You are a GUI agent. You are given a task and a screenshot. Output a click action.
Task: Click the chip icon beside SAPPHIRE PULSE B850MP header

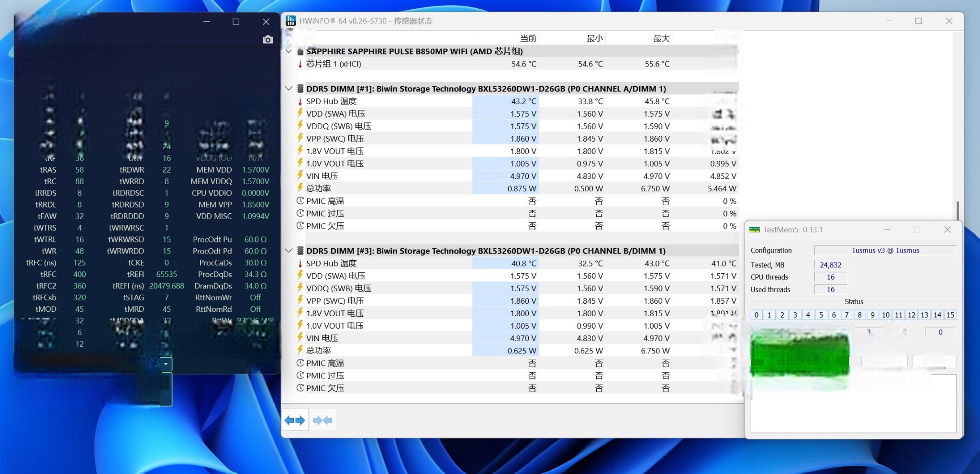tap(300, 51)
